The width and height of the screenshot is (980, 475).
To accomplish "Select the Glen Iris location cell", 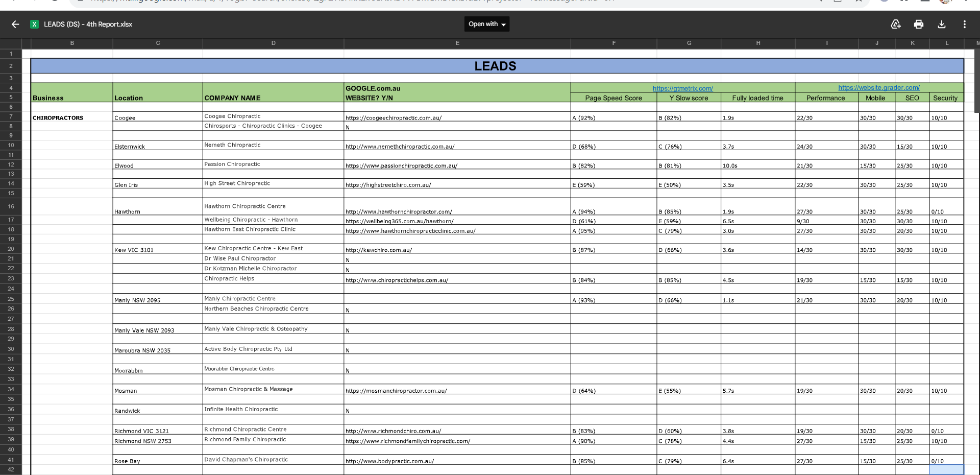I will coord(158,183).
